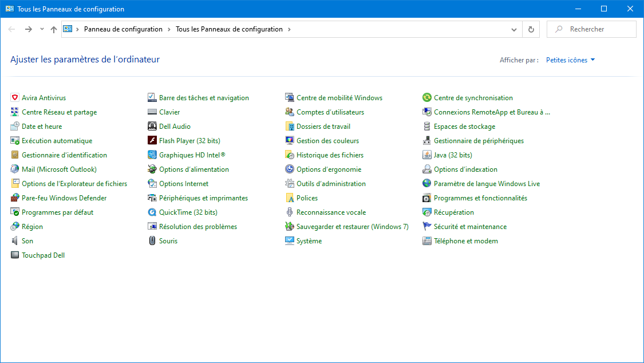Expand the chevron after Tous les Panneaux

(289, 29)
